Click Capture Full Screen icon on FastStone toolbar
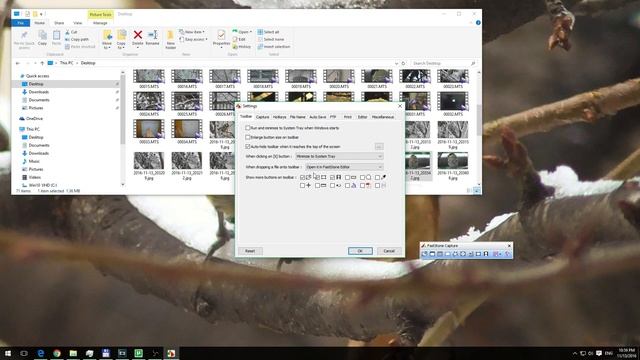640x360 pixels. pos(463,254)
